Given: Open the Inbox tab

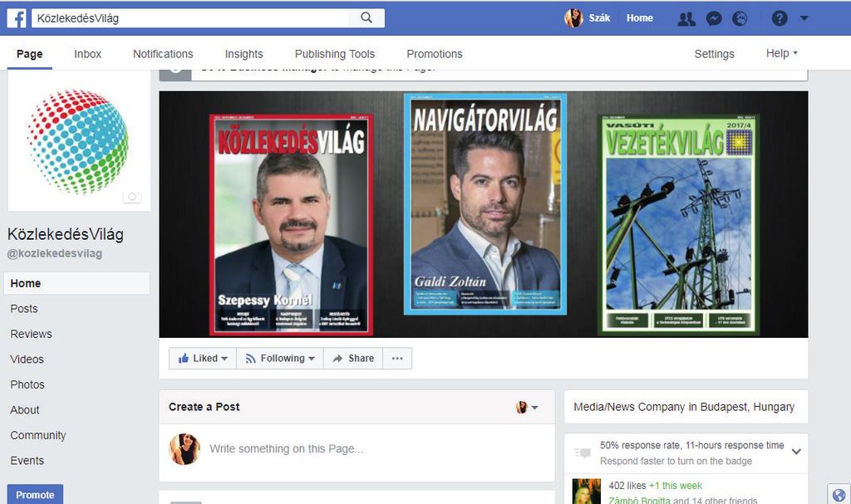Looking at the screenshot, I should pos(88,54).
